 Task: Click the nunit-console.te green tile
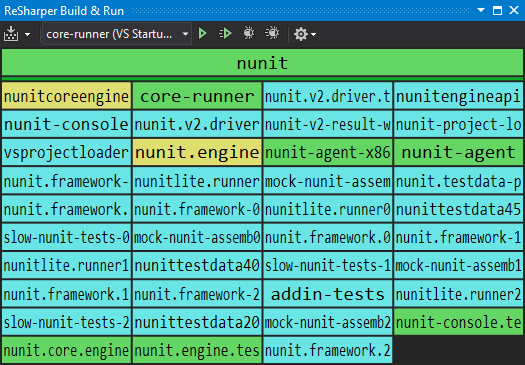tap(458, 322)
